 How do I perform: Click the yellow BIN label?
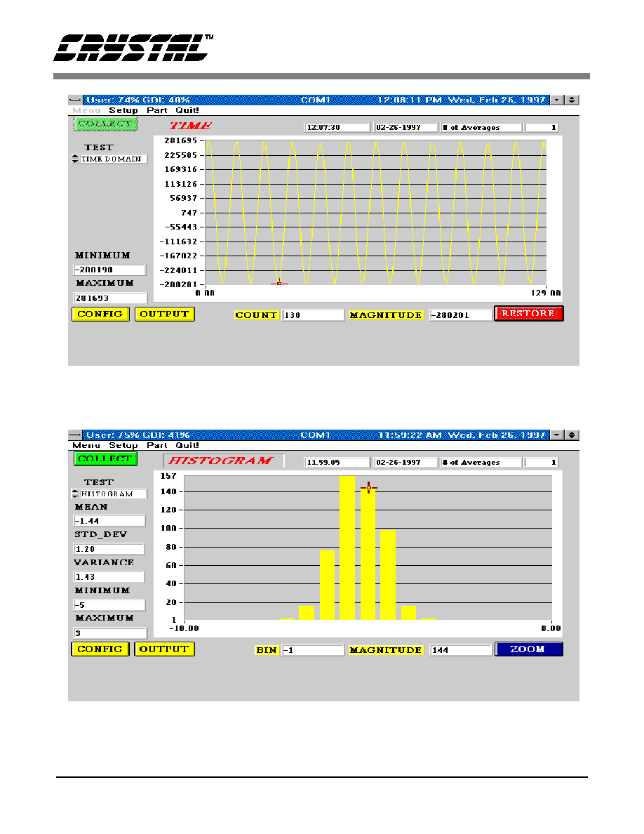pyautogui.click(x=266, y=650)
